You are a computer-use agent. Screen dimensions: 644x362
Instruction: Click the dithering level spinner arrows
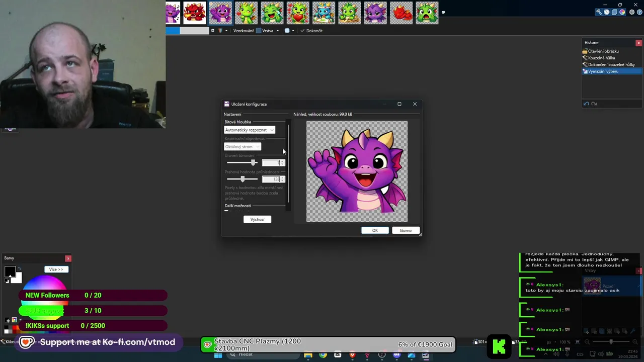282,163
